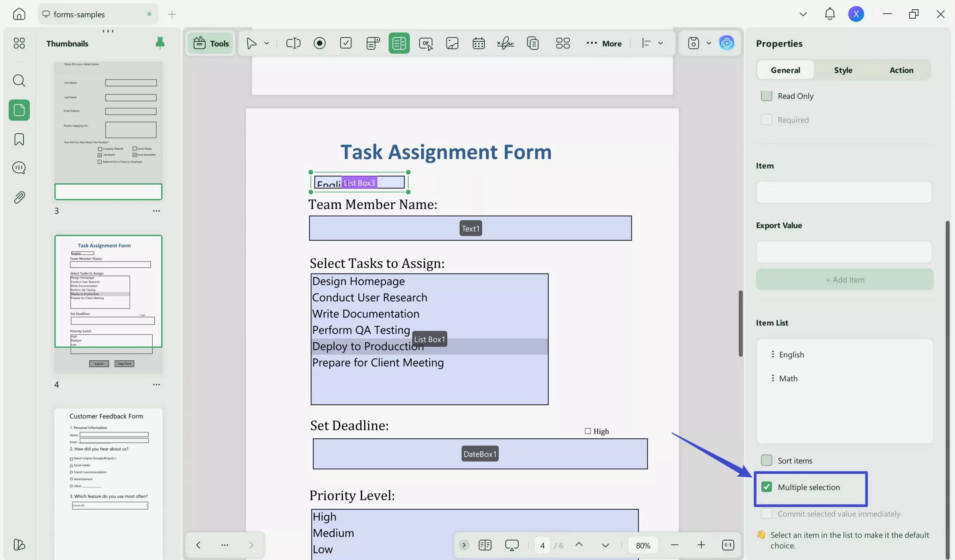
Task: Click the zoom in plus button
Action: click(x=701, y=545)
